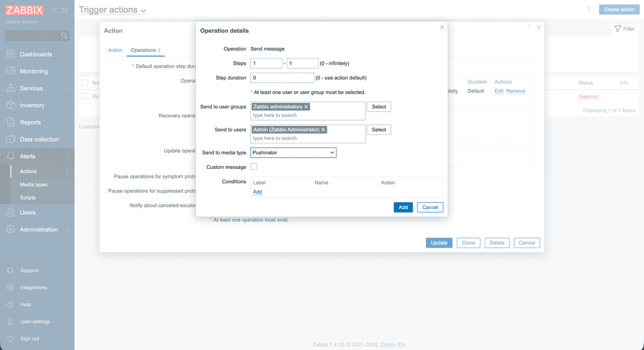Click the Reports icon in the sidebar
The image size is (644, 350).
(11, 122)
